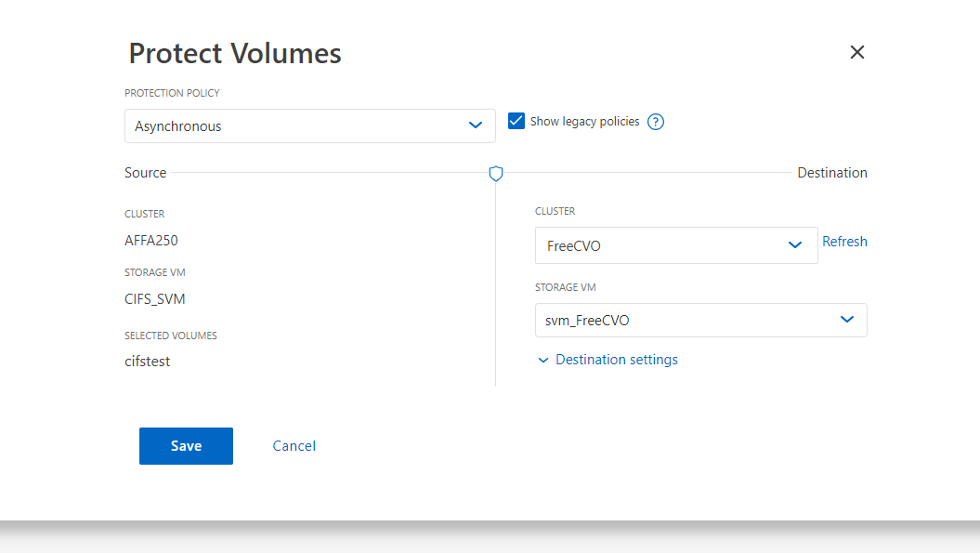
Task: Expand the Destination settings section
Action: (616, 360)
